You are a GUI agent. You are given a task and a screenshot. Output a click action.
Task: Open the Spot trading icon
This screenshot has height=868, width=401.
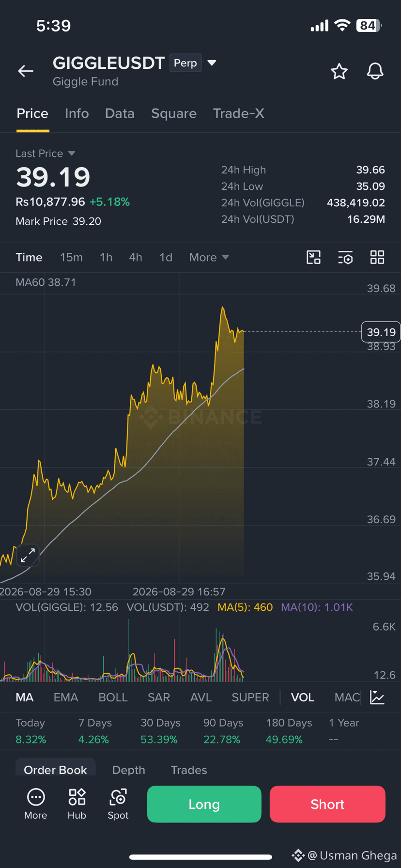pyautogui.click(x=118, y=805)
